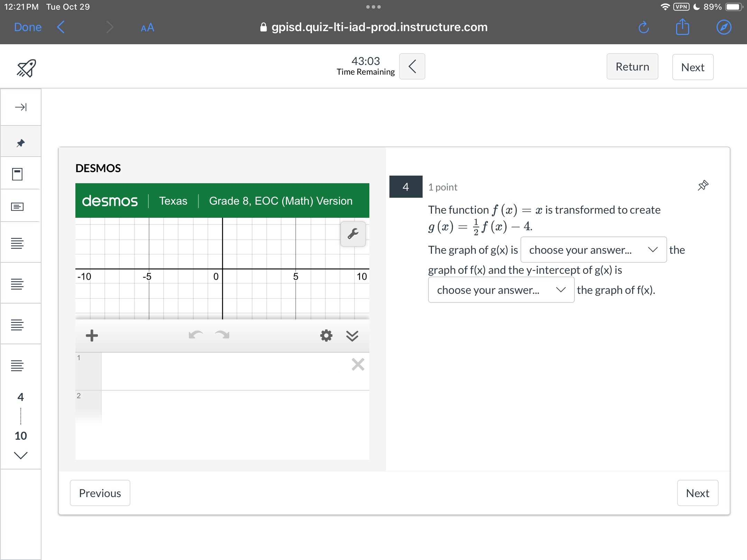Select the third lined question icon in sidebar
This screenshot has height=560, width=747.
tap(17, 325)
